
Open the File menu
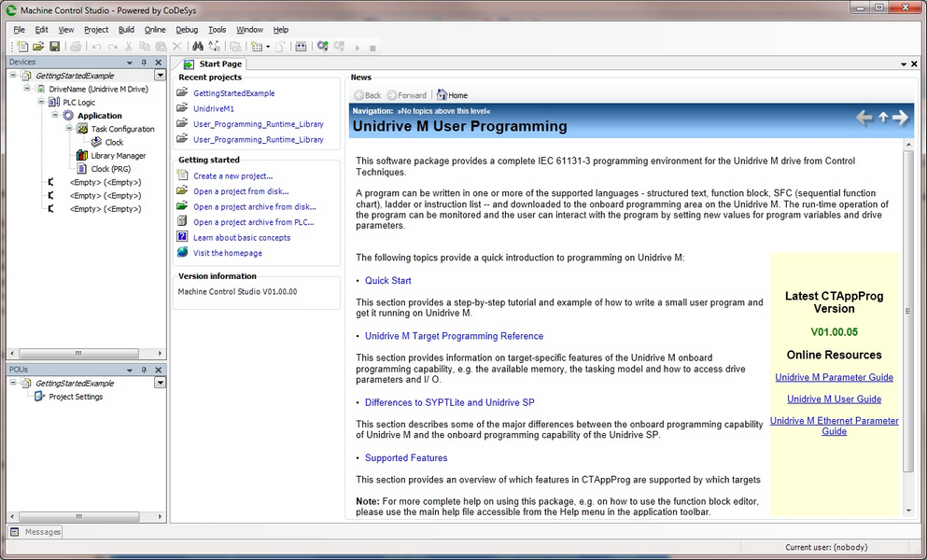click(x=19, y=30)
